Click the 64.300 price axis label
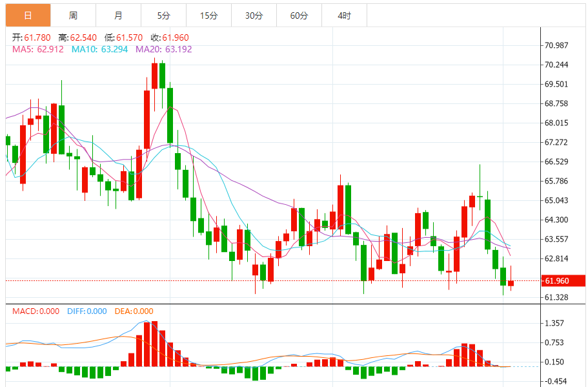 [x=556, y=220]
